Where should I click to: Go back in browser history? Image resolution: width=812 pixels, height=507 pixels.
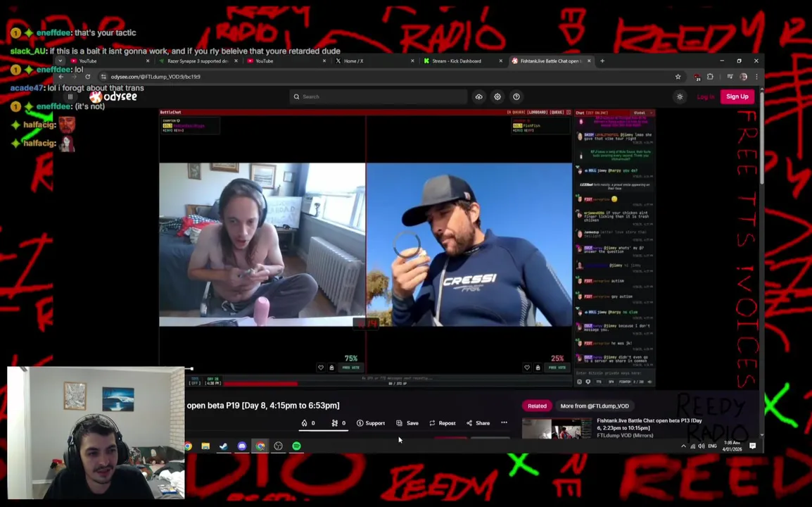pyautogui.click(x=61, y=77)
